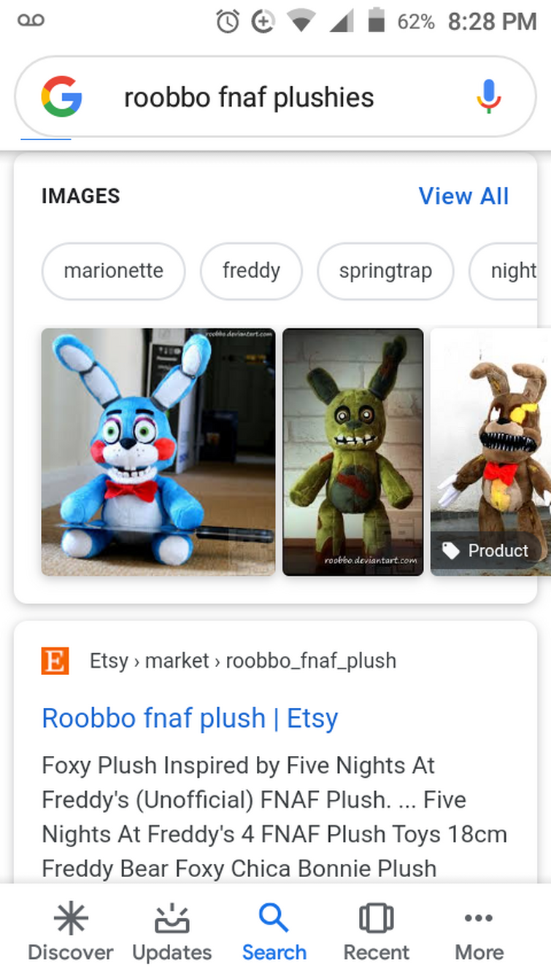Tap the Etsy favicon icon
This screenshot has width=551, height=980.
coord(55,661)
